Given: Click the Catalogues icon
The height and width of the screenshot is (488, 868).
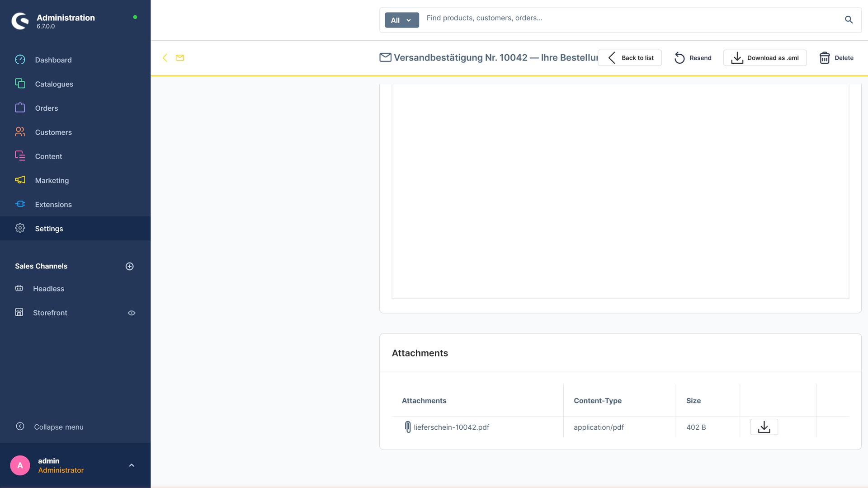Looking at the screenshot, I should click(20, 84).
